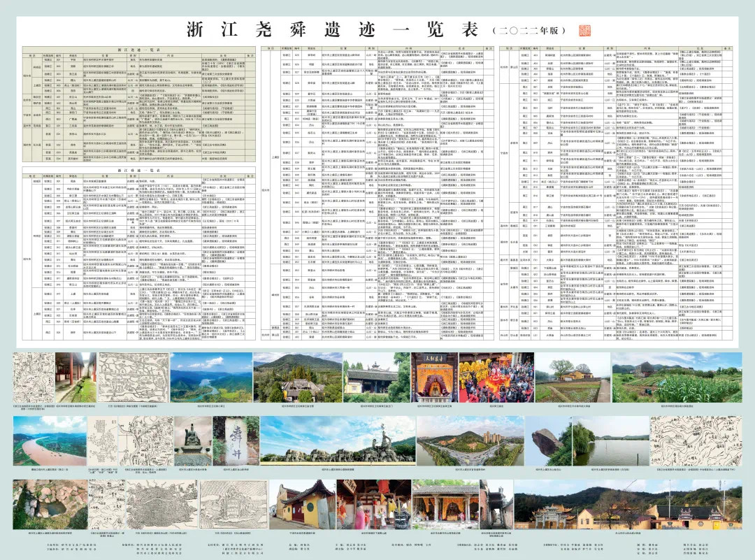Open the muddy river bend aerial photo
Screen dimensions: 755x560
click(x=48, y=440)
